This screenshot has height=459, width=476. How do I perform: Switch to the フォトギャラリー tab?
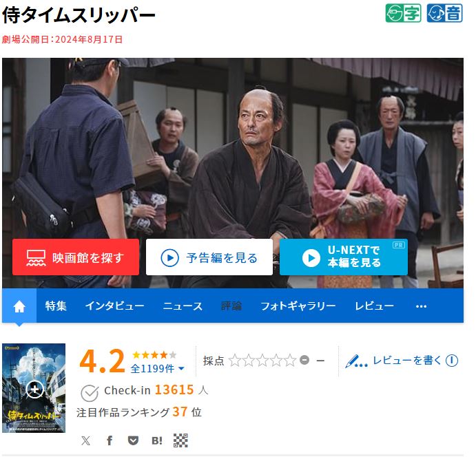(x=298, y=306)
